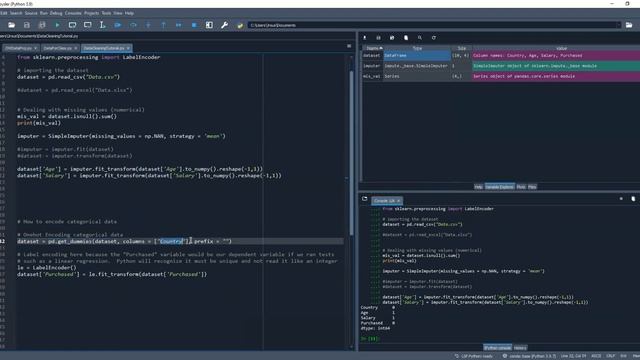Select the IPython console bottom tab
The height and width of the screenshot is (360, 640).
coord(498,348)
